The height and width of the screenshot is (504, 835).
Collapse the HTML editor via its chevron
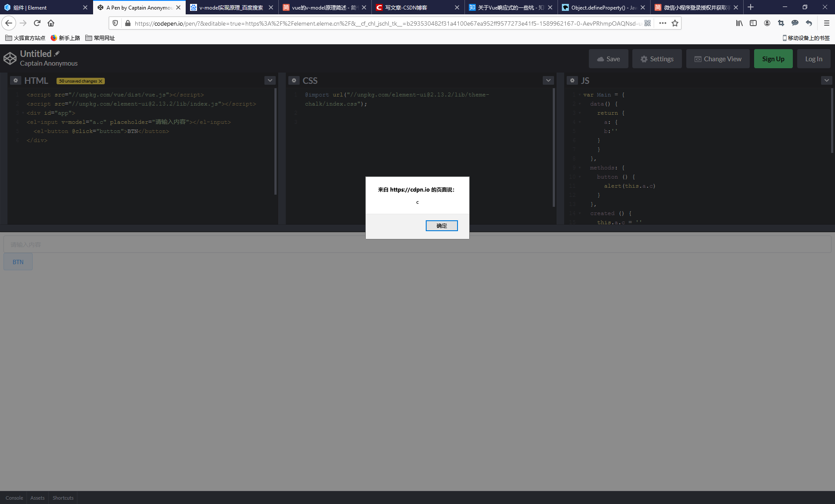click(270, 80)
